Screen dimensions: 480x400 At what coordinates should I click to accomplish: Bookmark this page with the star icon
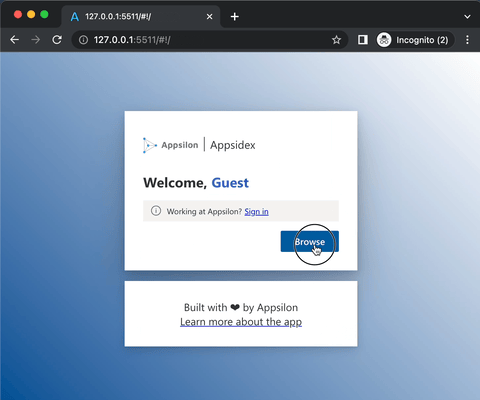coord(336,40)
